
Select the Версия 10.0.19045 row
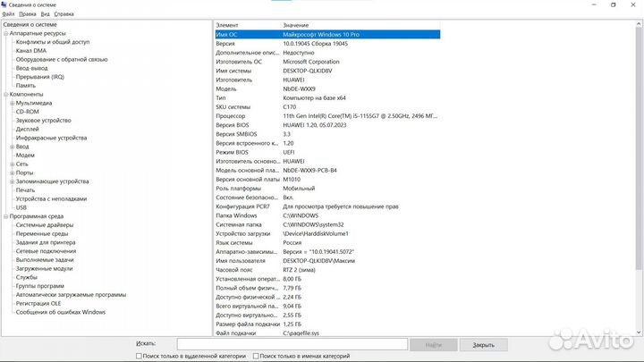[327, 44]
